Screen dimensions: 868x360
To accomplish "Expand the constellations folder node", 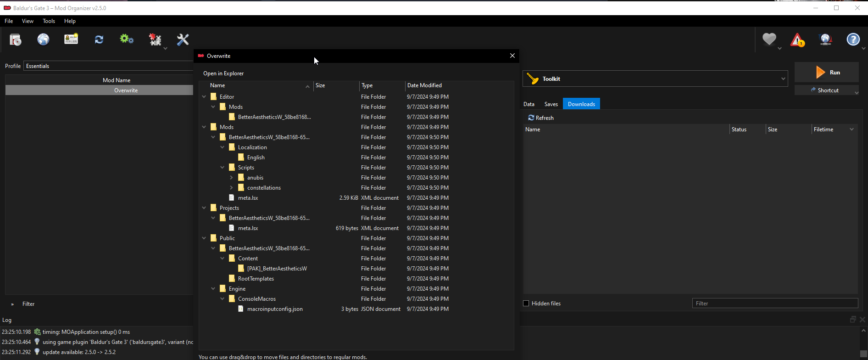I will click(x=232, y=188).
